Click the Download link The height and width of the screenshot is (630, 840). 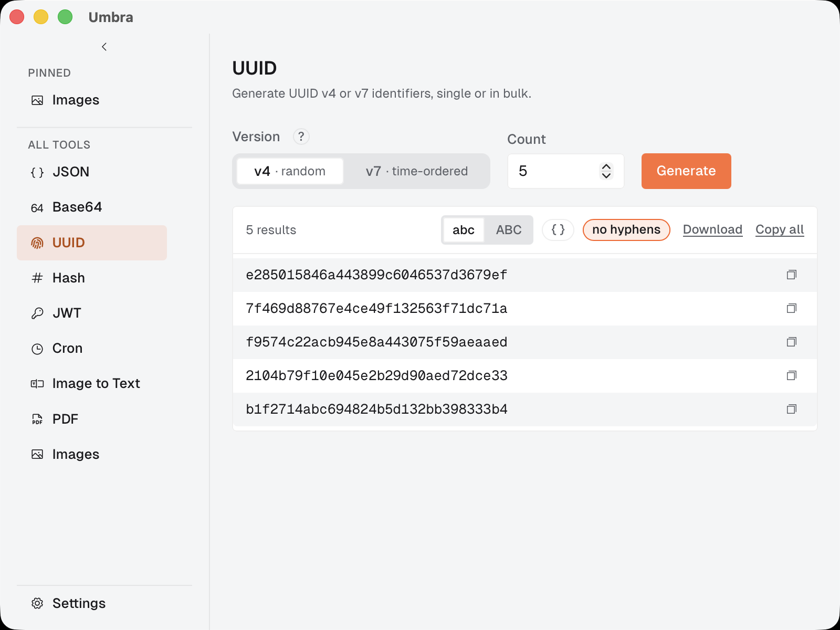(x=712, y=230)
